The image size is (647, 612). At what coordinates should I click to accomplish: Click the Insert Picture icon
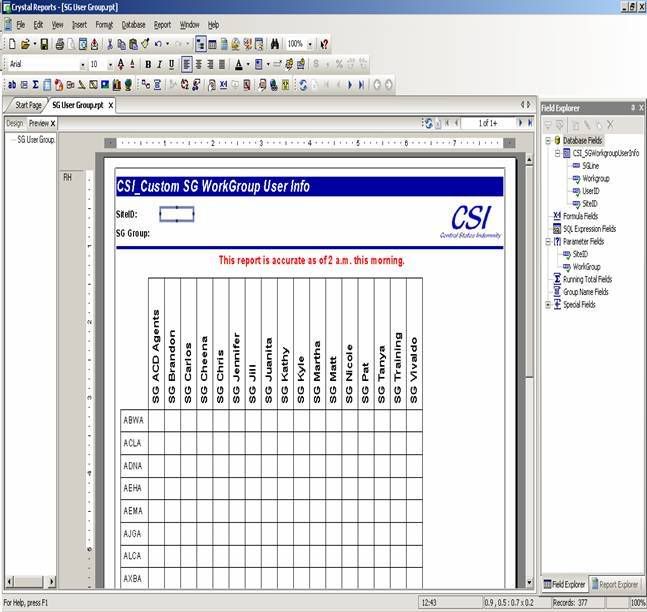[x=105, y=85]
